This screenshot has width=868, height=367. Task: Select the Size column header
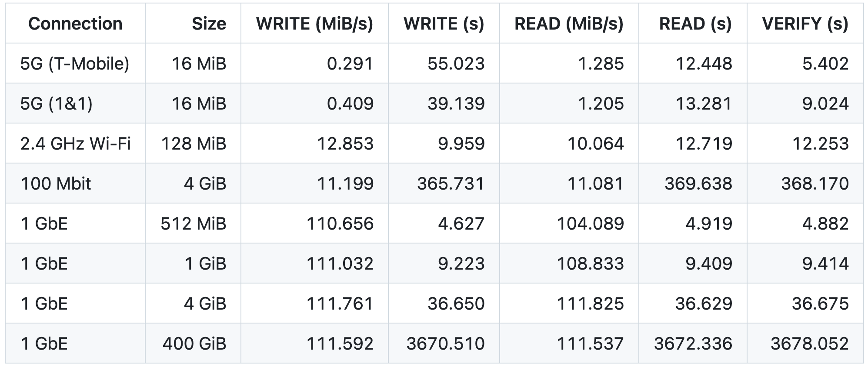coord(193,23)
